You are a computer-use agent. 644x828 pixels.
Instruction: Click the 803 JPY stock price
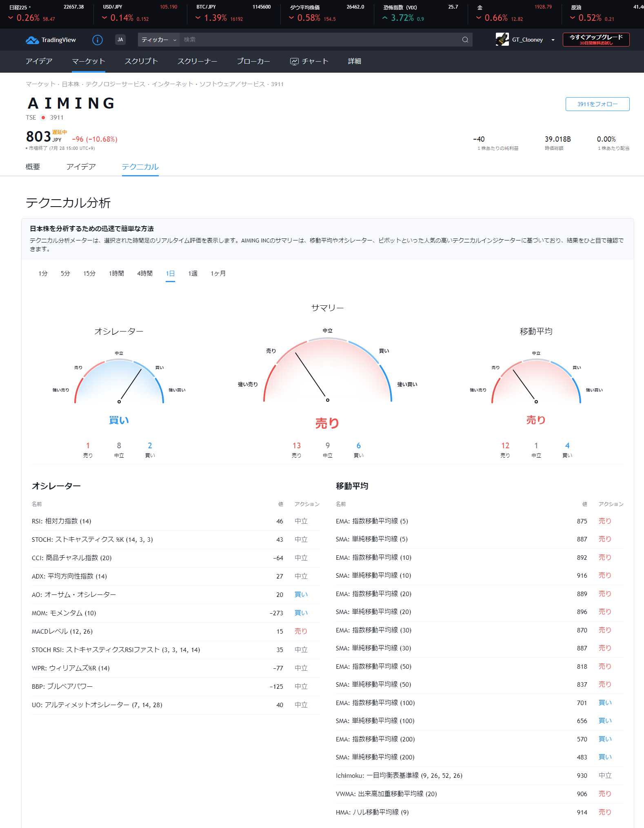tap(44, 137)
